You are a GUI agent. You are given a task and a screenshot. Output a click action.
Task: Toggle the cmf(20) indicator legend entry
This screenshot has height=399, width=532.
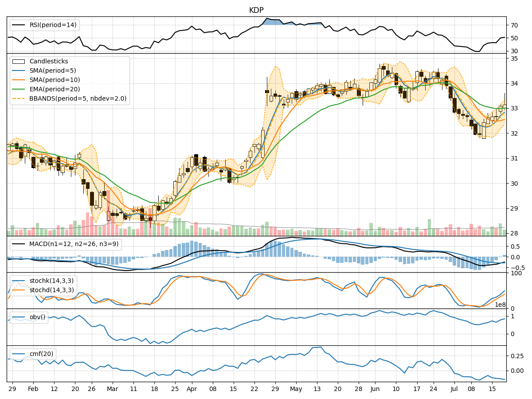(19, 353)
